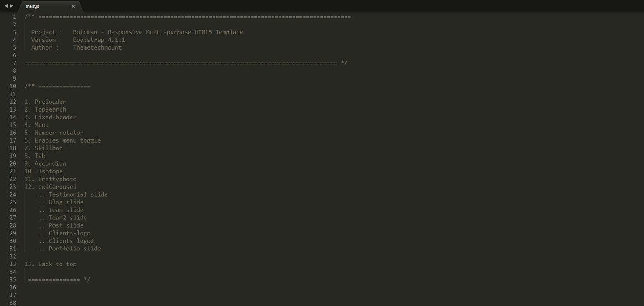Click the '.. Blog slide' line
The width and height of the screenshot is (644, 306).
coord(61,202)
